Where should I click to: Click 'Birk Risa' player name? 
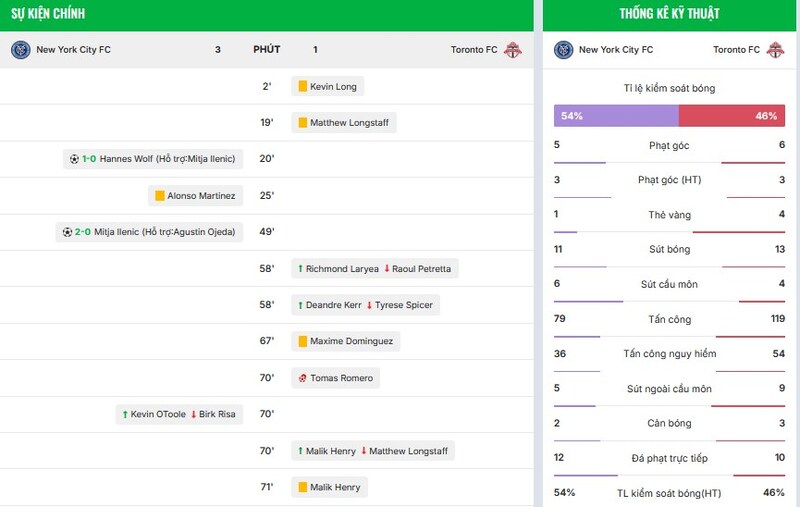point(217,414)
